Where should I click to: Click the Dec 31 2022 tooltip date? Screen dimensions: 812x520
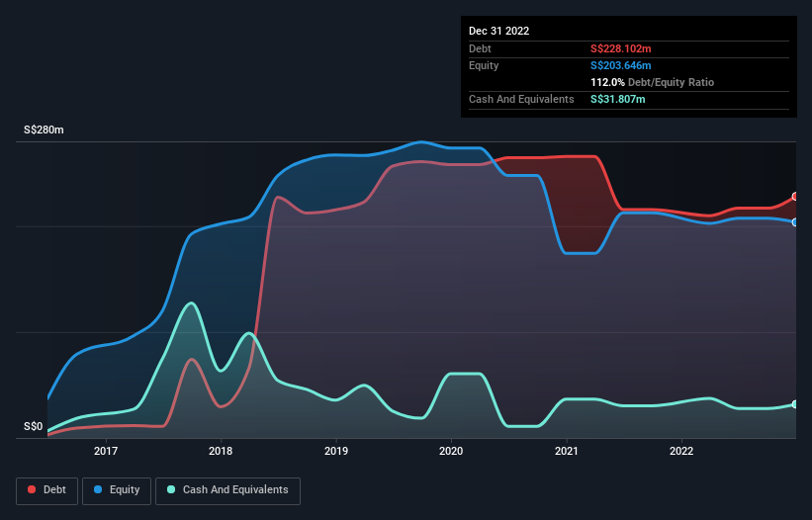coord(499,31)
